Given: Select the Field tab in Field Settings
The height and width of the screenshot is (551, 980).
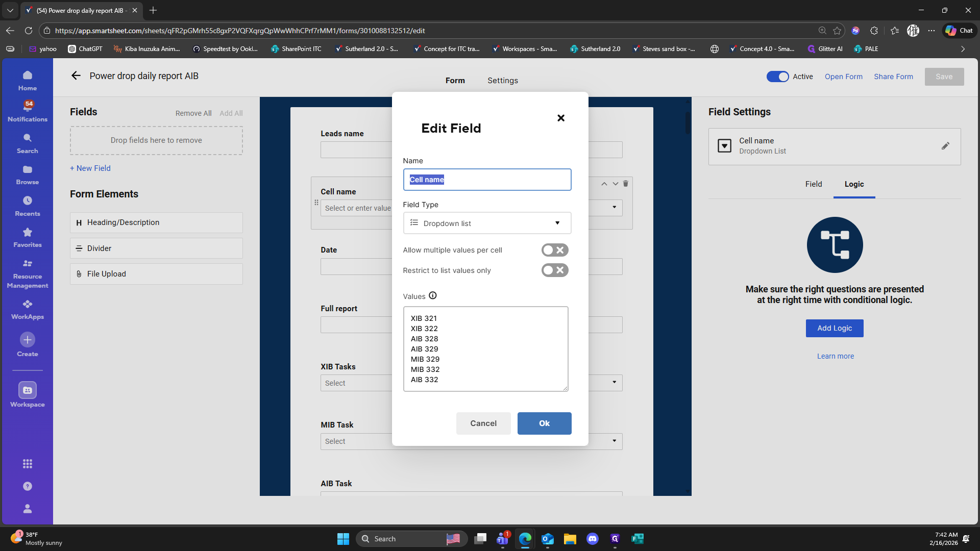Looking at the screenshot, I should tap(814, 184).
